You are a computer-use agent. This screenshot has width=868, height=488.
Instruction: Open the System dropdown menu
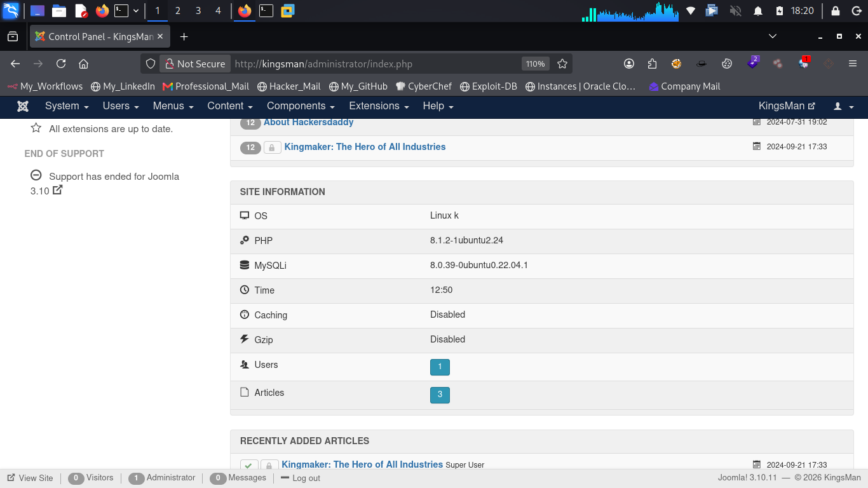67,106
